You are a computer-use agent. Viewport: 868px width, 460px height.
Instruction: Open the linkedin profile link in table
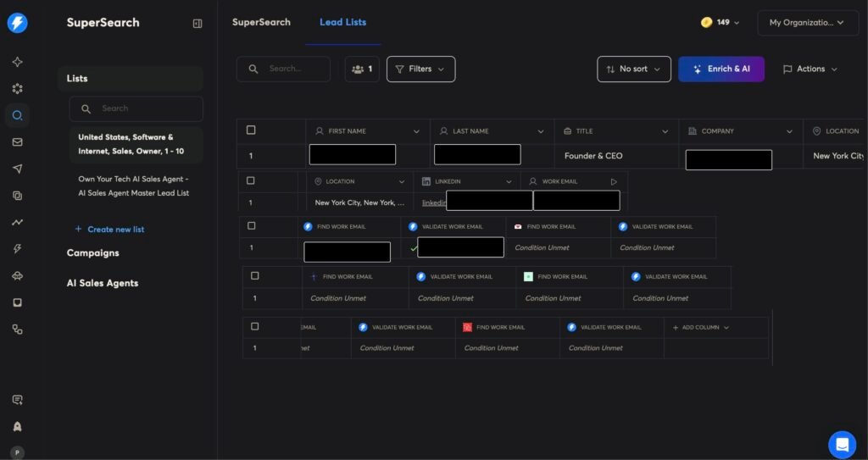point(434,202)
